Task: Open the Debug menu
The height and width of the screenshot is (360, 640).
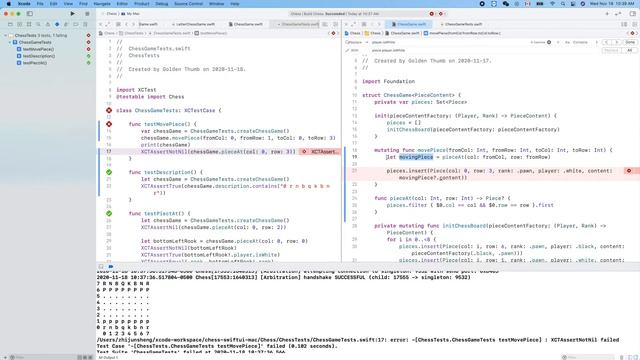Action: 162,4
